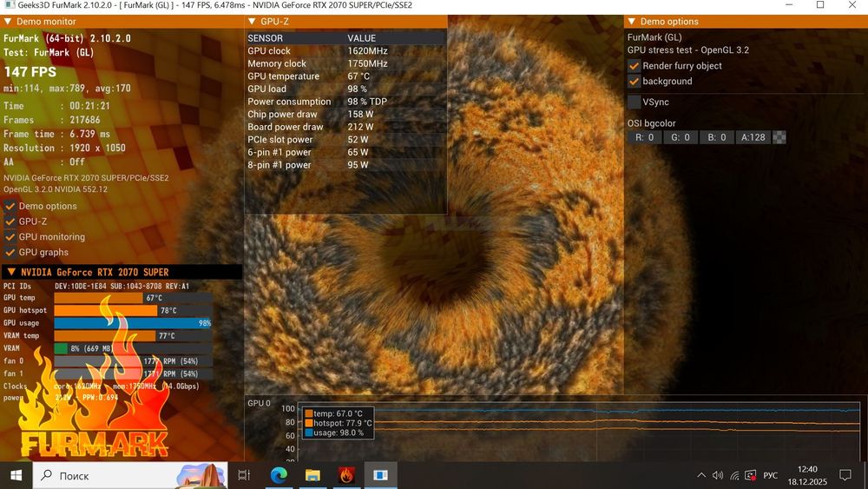
Task: Click the GPU hotspot 78°C bar
Action: (133, 311)
